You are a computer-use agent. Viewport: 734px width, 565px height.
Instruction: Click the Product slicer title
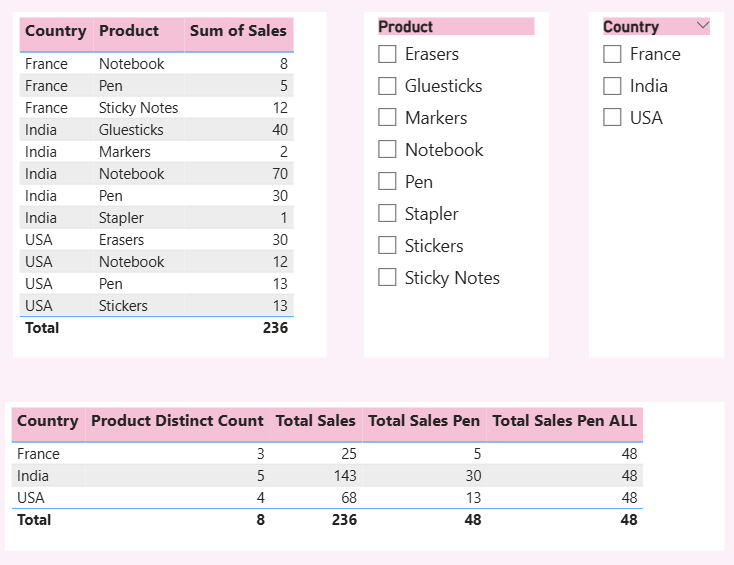pos(406,27)
